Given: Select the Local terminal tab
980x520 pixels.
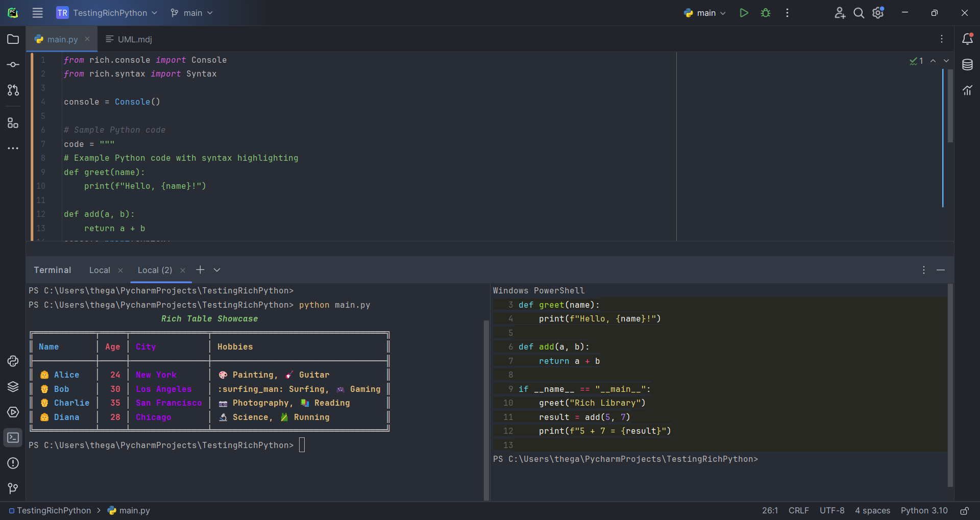Looking at the screenshot, I should click(x=100, y=270).
